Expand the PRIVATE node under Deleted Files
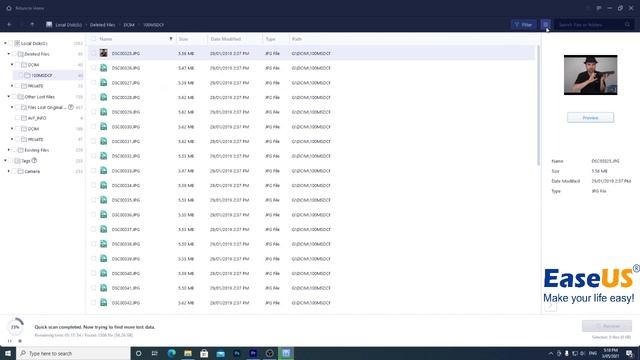640x360 pixels. [x=12, y=86]
